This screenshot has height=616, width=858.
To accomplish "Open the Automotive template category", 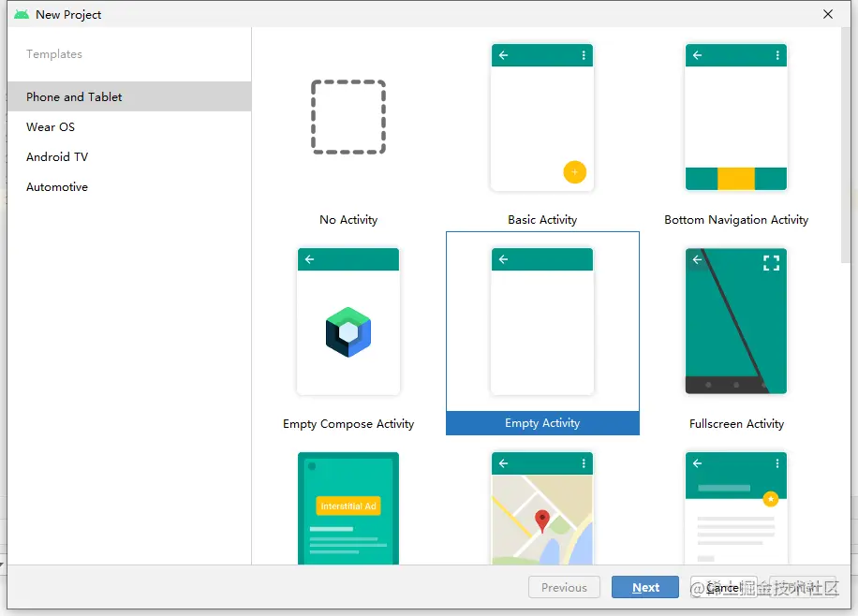I will coord(129,187).
